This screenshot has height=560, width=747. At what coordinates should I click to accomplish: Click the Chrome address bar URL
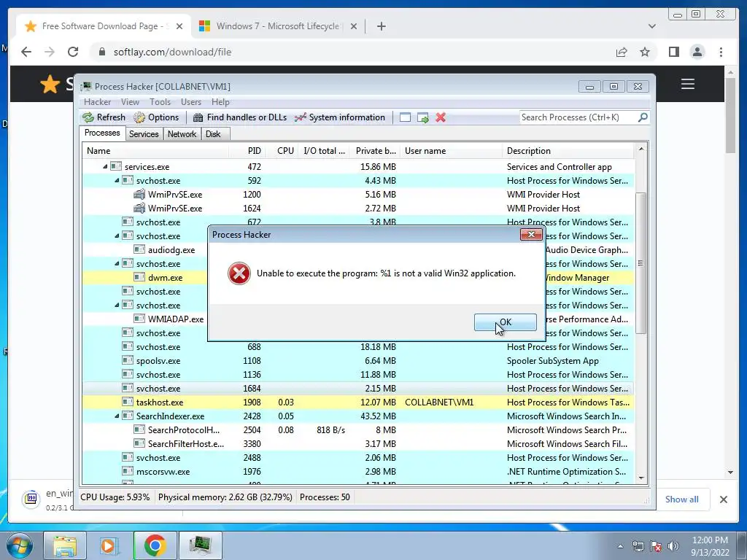click(172, 52)
